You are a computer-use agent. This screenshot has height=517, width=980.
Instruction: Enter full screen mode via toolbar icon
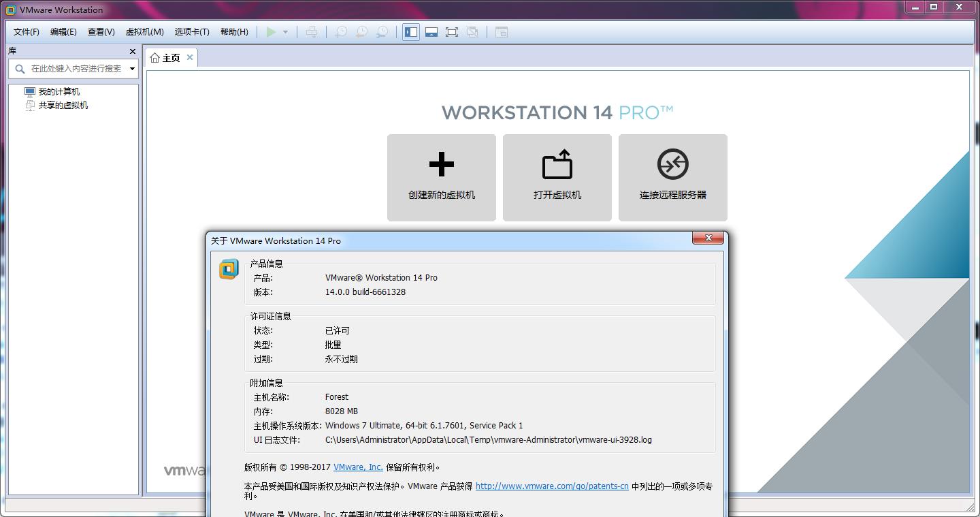452,32
